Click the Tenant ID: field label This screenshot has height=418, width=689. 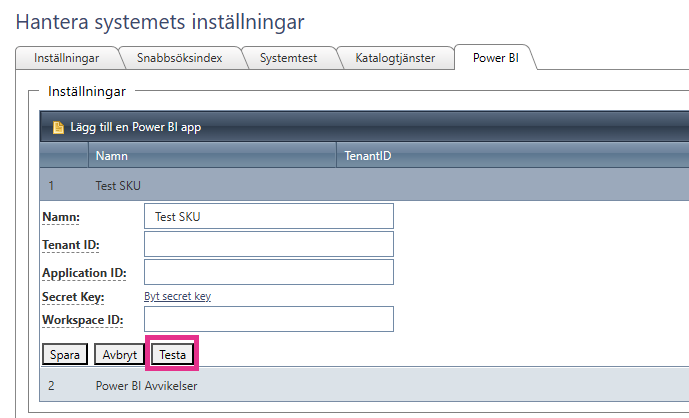71,245
